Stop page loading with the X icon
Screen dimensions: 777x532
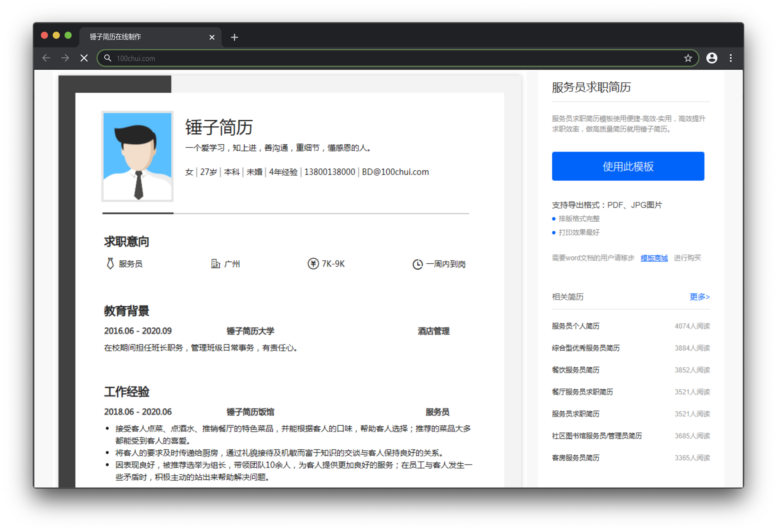(x=84, y=58)
